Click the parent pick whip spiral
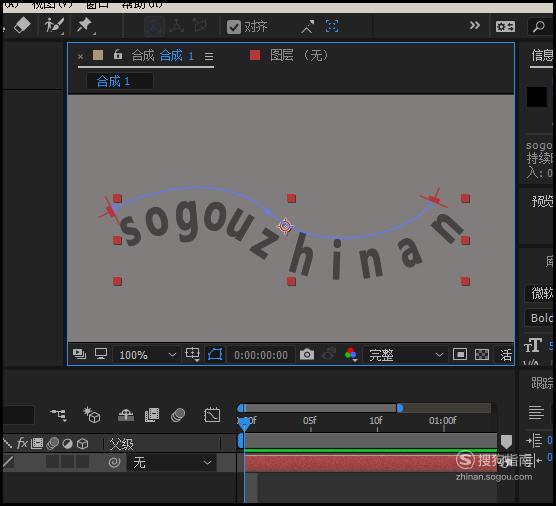The image size is (556, 506). (x=114, y=462)
